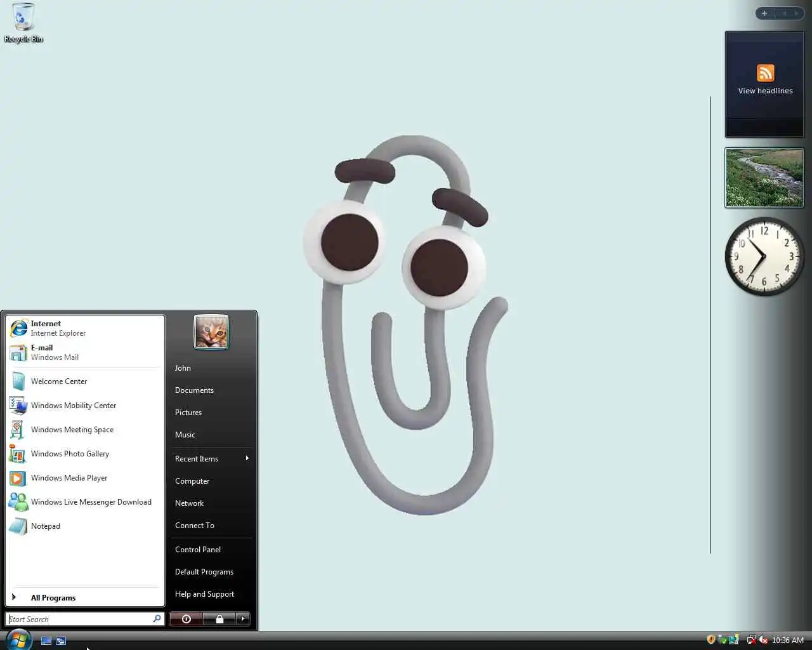
Task: Click the magnifier icon in Start Search box
Action: (x=157, y=619)
